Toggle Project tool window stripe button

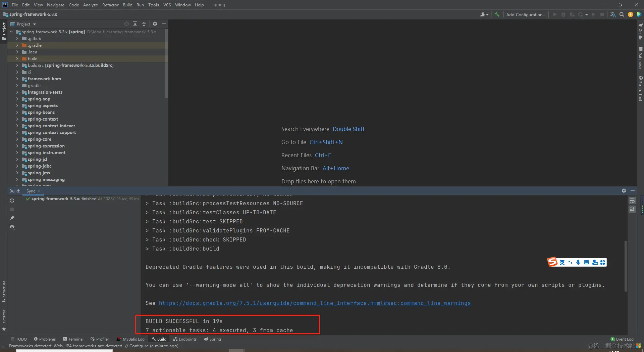click(x=4, y=31)
